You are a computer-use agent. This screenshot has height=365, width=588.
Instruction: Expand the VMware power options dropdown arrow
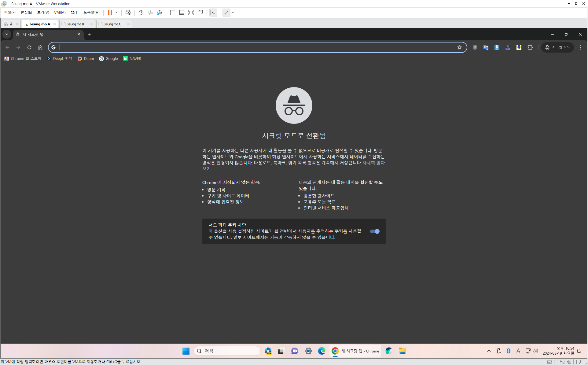tap(116, 13)
